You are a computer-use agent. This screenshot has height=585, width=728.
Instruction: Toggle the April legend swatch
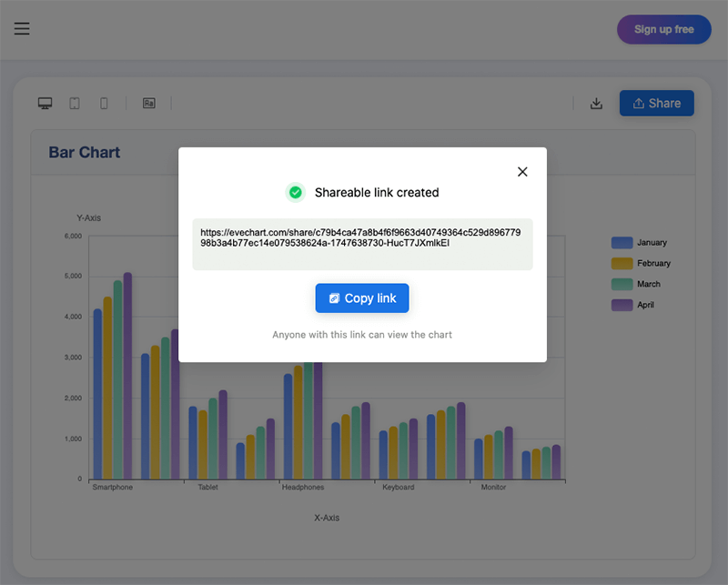click(x=622, y=305)
